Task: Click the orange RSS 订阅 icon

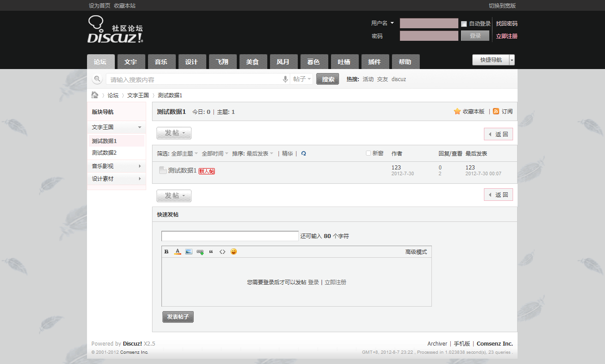Action: coord(496,111)
